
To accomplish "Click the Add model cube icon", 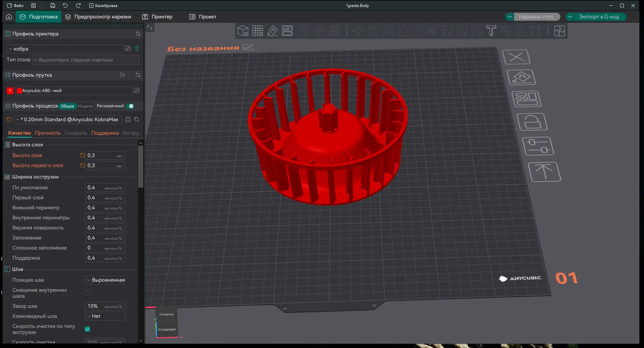I will [x=243, y=31].
